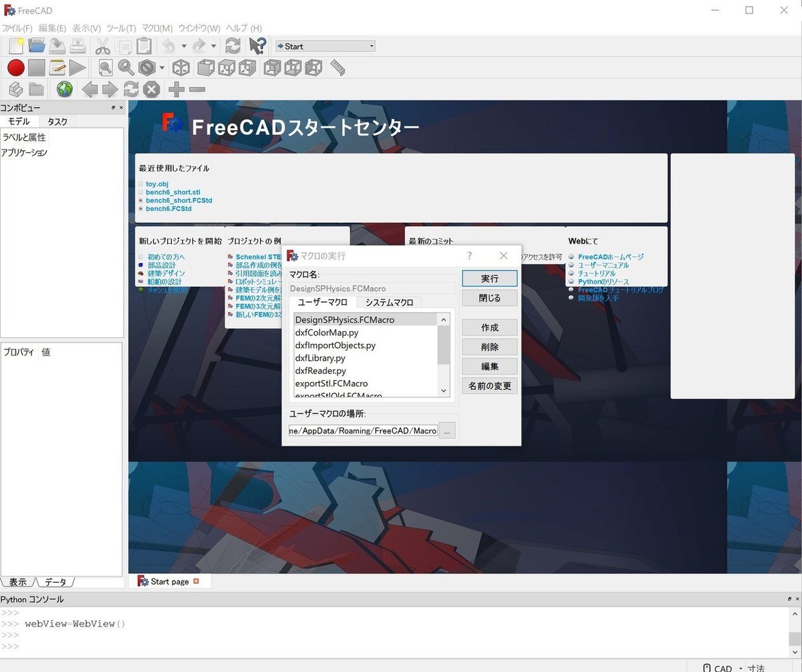Screen dimensions: 802x672
Task: Open recent file bench6.FCStd
Action: pos(168,208)
